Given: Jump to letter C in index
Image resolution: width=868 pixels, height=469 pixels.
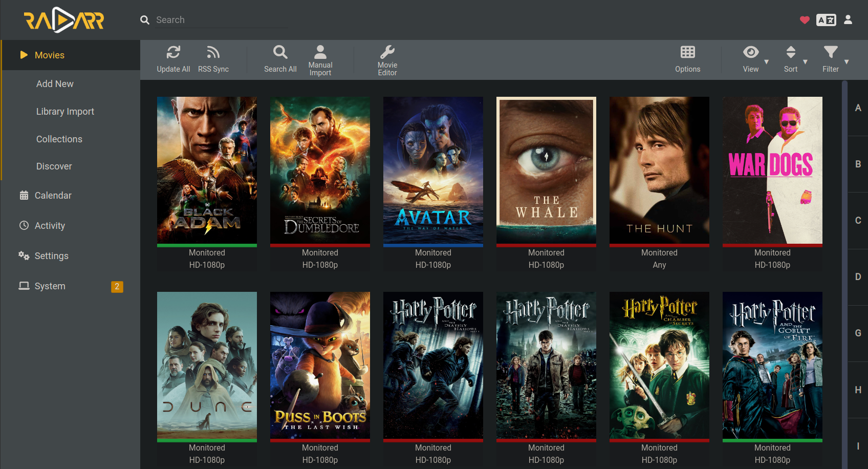Looking at the screenshot, I should [858, 221].
